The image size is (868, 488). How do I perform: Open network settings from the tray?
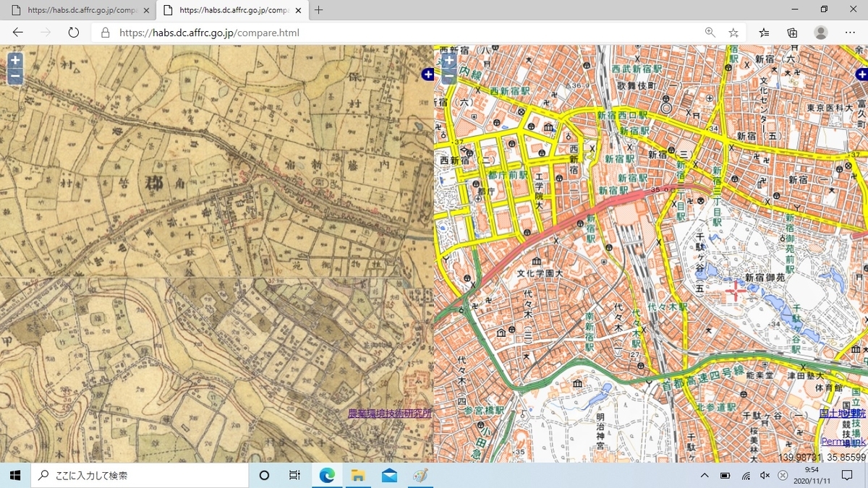(746, 475)
